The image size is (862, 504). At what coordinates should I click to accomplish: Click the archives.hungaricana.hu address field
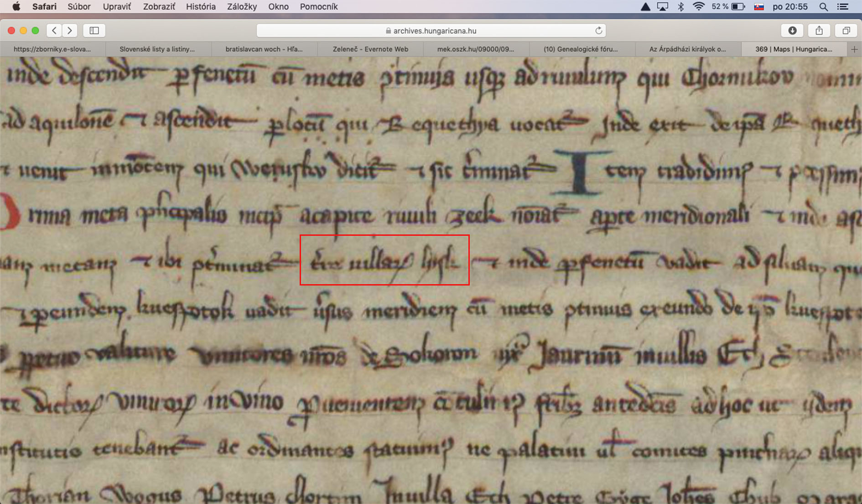431,31
